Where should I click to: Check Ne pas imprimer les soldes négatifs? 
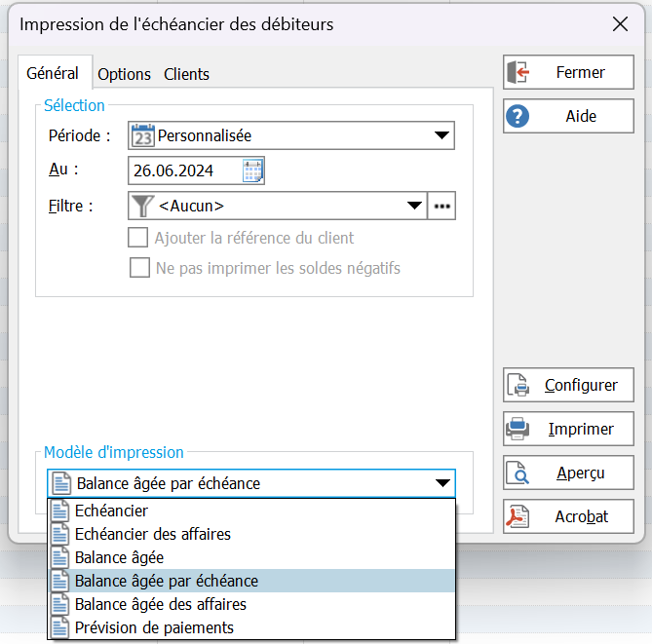139,267
